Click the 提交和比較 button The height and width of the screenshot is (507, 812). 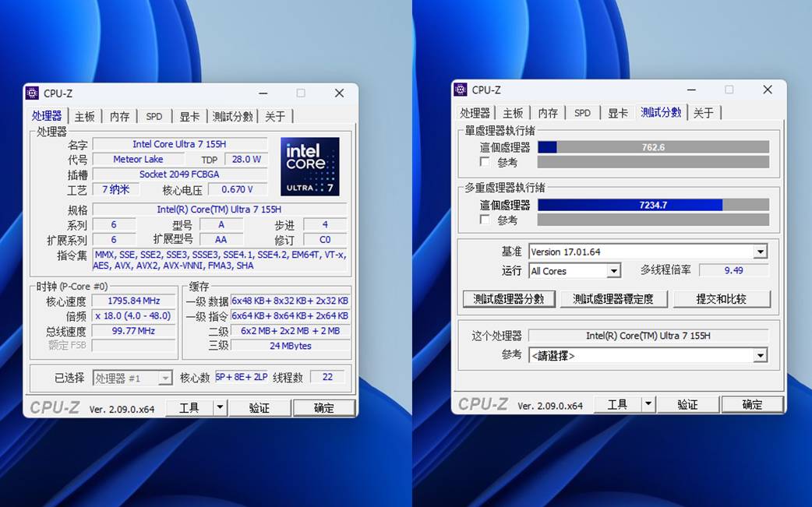[721, 299]
